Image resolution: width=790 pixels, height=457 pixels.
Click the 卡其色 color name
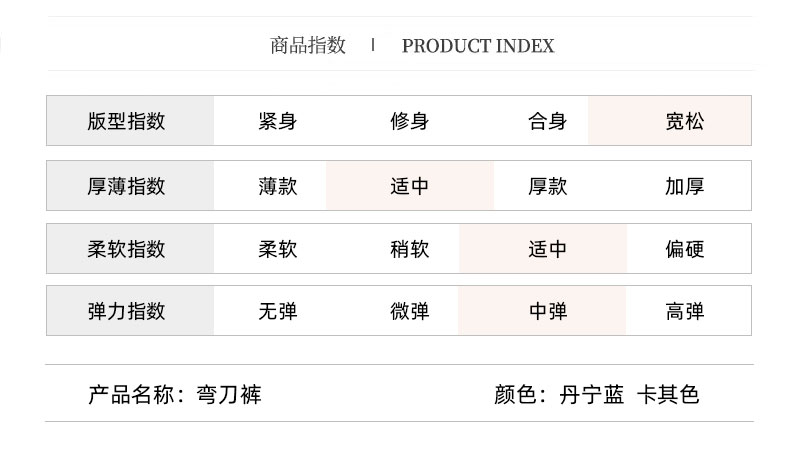pyautogui.click(x=668, y=395)
